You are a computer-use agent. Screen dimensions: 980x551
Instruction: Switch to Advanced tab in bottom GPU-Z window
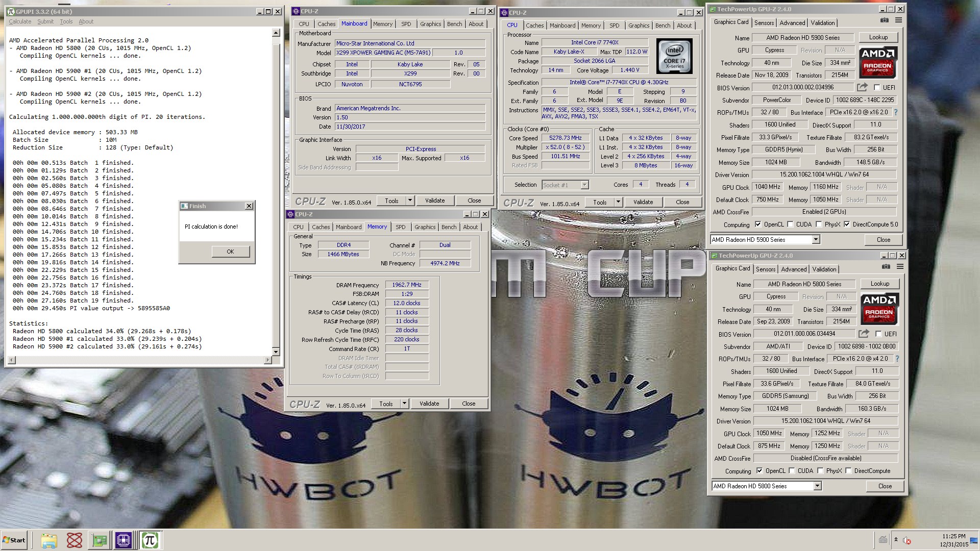794,269
